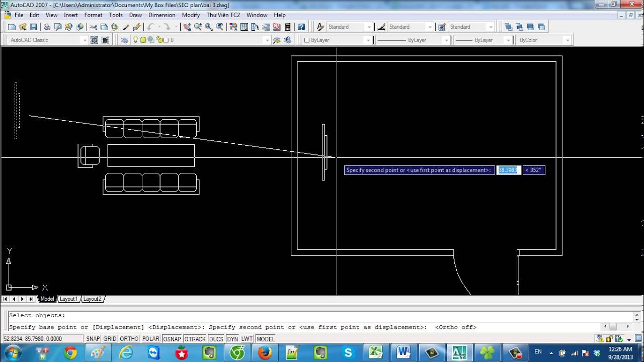The height and width of the screenshot is (362, 644).
Task: Click the coordinates readout 52.8234, 85.7980
Action: click(x=33, y=339)
